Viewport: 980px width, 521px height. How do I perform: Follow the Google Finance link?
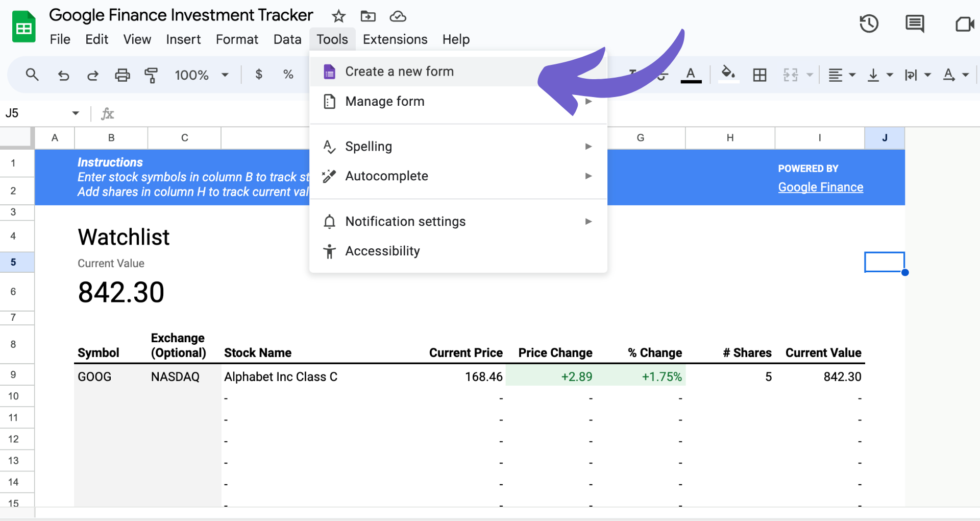[821, 187]
